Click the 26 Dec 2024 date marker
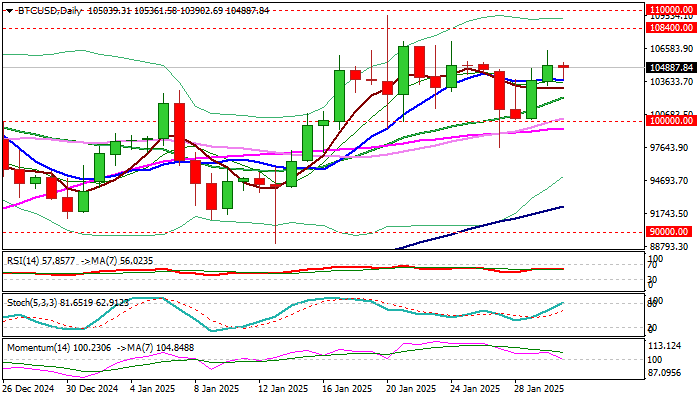Image resolution: width=700 pixels, height=400 pixels. tap(29, 388)
